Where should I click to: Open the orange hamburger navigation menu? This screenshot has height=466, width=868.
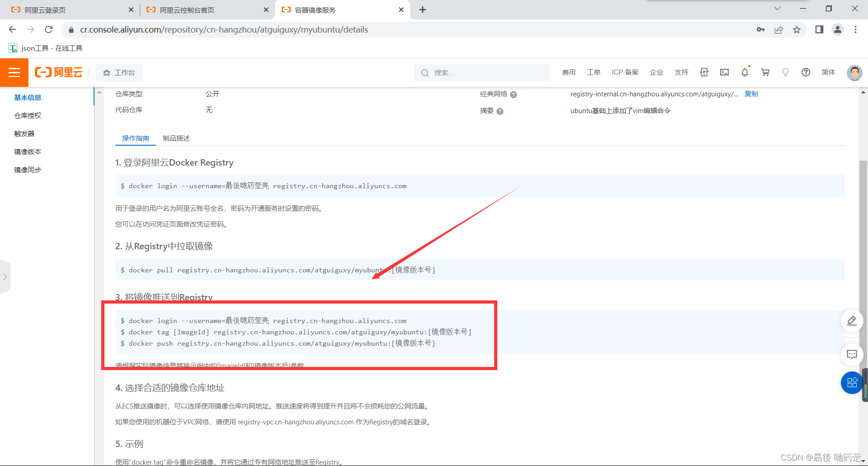pos(14,72)
